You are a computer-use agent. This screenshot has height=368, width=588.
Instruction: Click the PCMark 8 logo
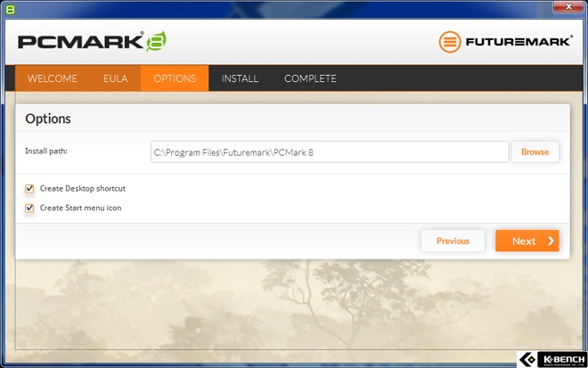(93, 41)
